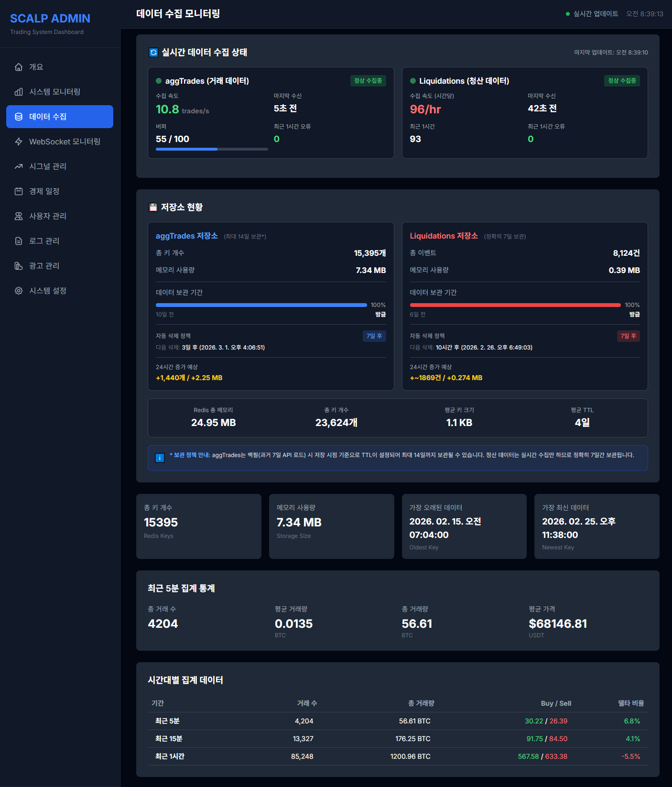
Task: Click the refresh icon beside 실시간 데이터 수집 상태
Action: coord(153,53)
